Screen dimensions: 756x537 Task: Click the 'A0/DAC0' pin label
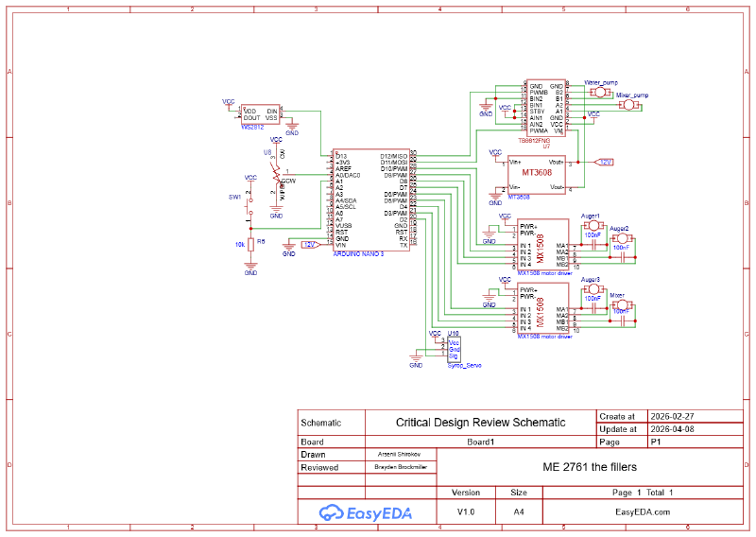(x=348, y=175)
